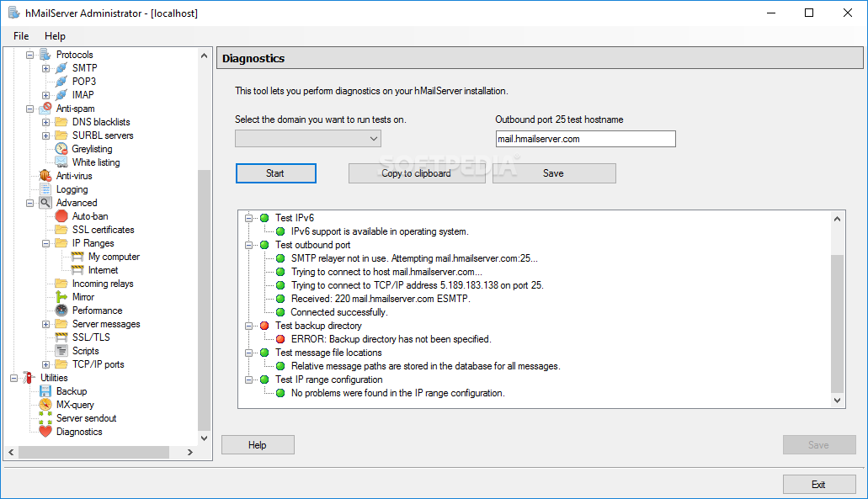This screenshot has height=499, width=868.
Task: Click the tree panel down scroll arrow
Action: click(x=205, y=438)
